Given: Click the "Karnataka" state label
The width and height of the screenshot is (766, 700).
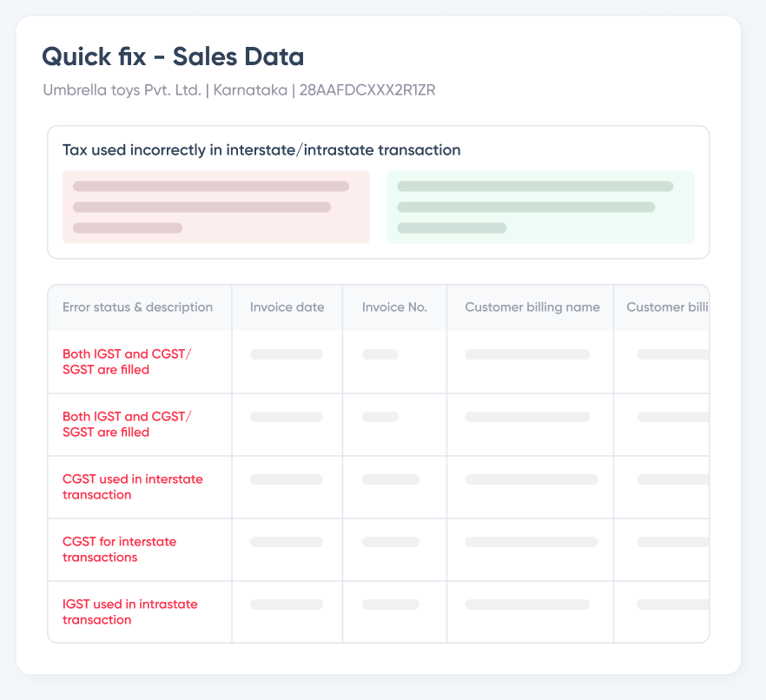Looking at the screenshot, I should (250, 89).
